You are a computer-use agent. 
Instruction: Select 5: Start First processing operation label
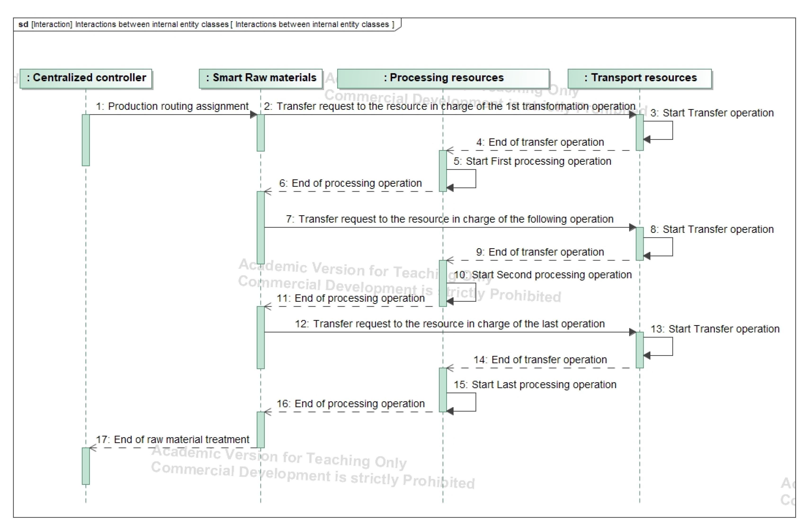point(532,161)
